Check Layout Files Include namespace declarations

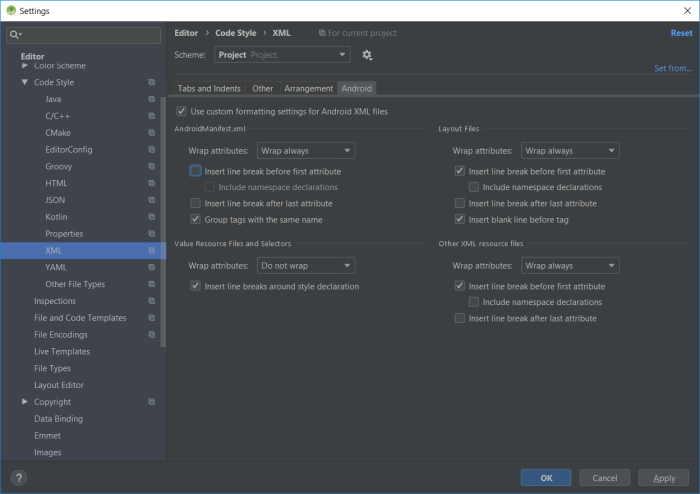[474, 187]
